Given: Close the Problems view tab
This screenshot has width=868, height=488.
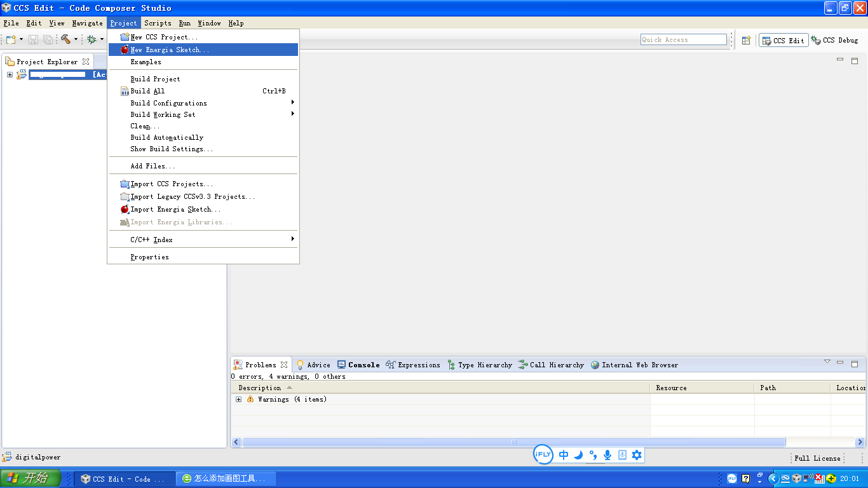Looking at the screenshot, I should click(284, 365).
